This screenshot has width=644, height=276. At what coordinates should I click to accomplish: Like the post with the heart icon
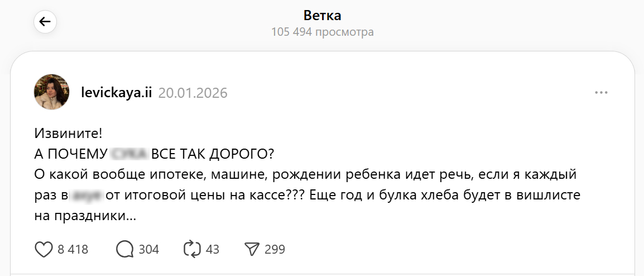(x=44, y=249)
